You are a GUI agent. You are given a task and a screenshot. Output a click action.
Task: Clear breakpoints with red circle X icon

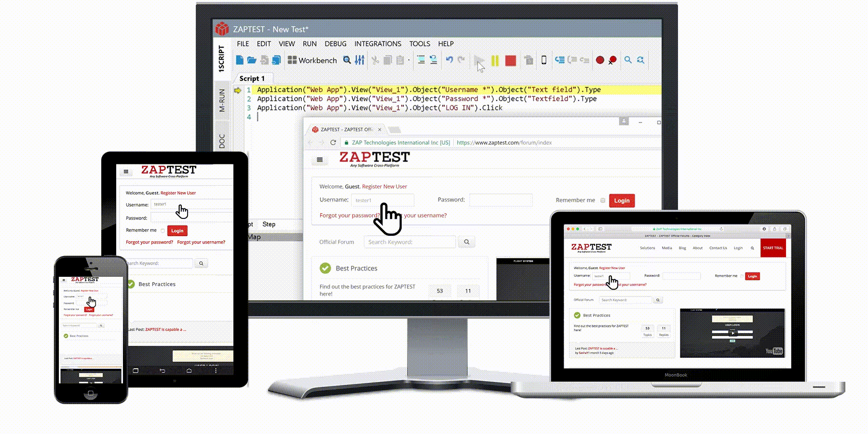click(x=612, y=60)
